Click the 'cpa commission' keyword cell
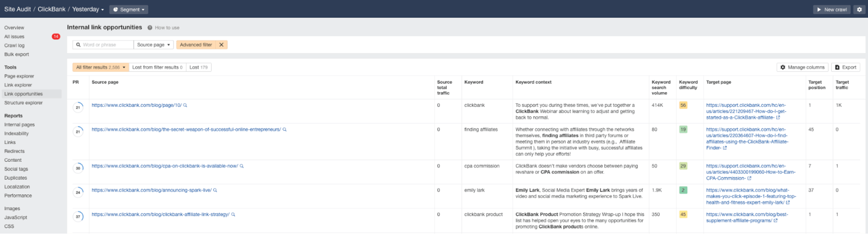 (482, 166)
